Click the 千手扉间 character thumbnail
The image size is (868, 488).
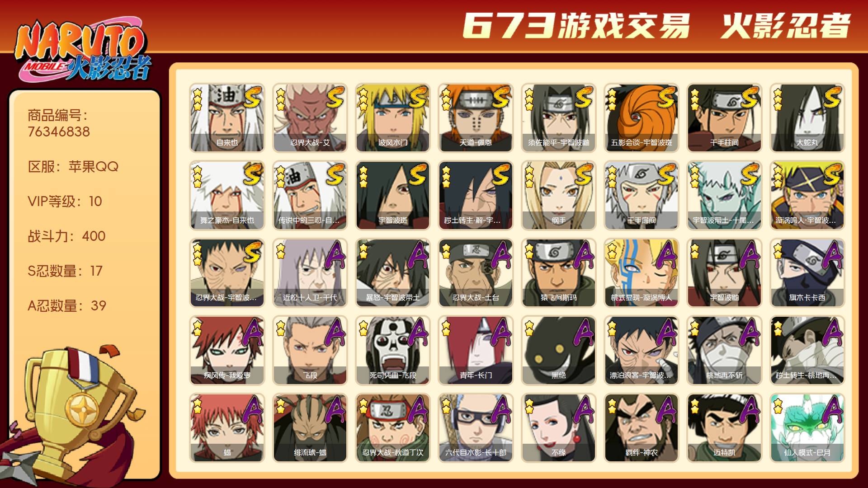[x=641, y=196]
